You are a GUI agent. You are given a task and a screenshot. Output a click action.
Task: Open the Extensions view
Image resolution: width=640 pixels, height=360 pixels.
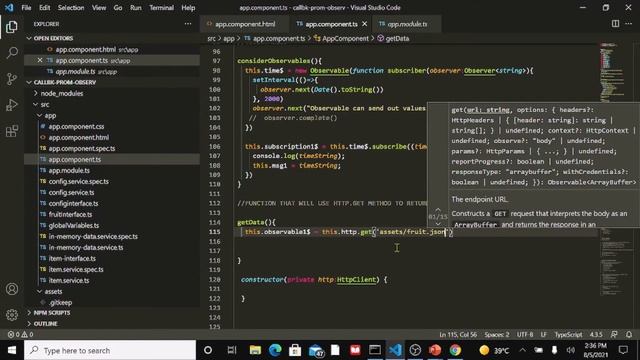tap(12, 131)
